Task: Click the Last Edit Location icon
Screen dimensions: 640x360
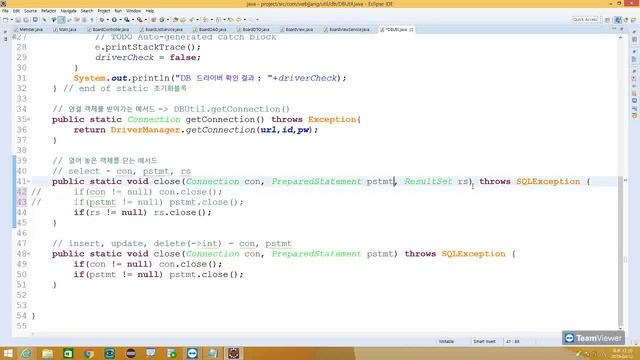Action: pos(231,20)
